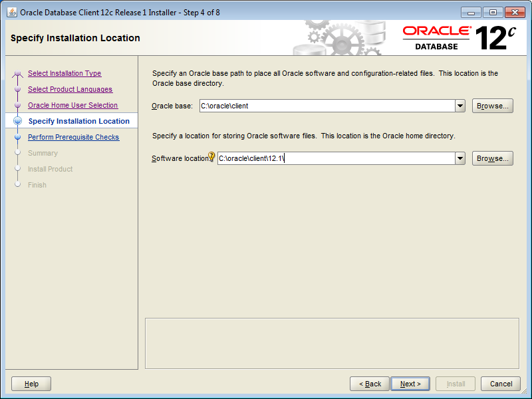Go to Oracle Home User Selection step

(73, 105)
